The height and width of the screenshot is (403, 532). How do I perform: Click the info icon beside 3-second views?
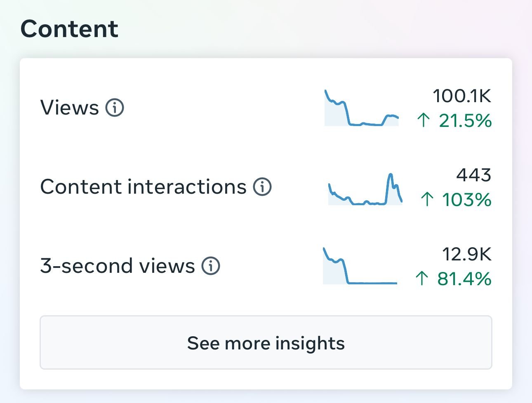(x=211, y=266)
